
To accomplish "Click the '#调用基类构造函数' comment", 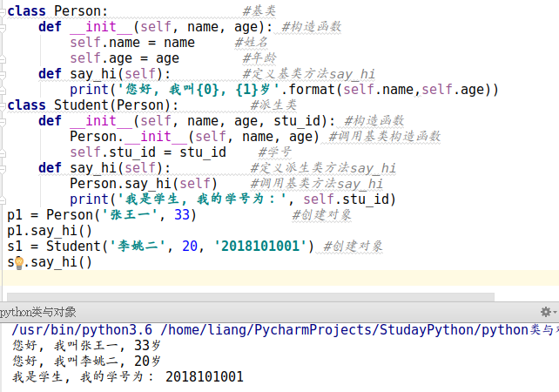I will (385, 136).
